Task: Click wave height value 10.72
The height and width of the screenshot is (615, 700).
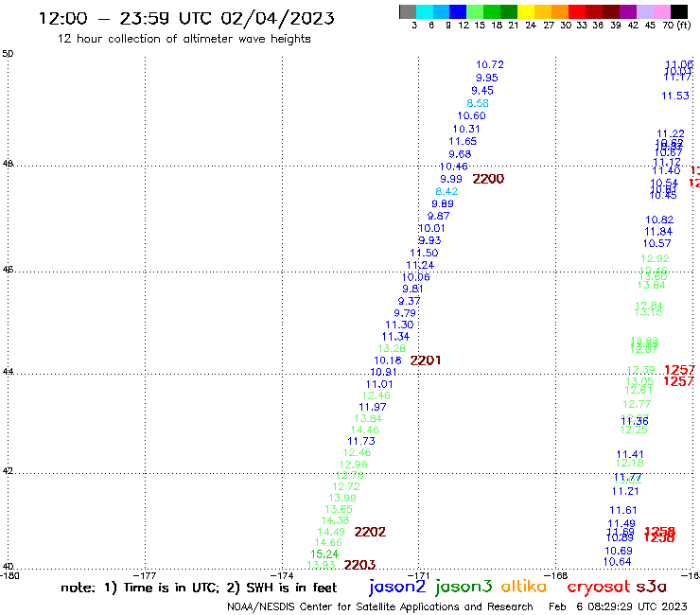Action: (x=490, y=64)
